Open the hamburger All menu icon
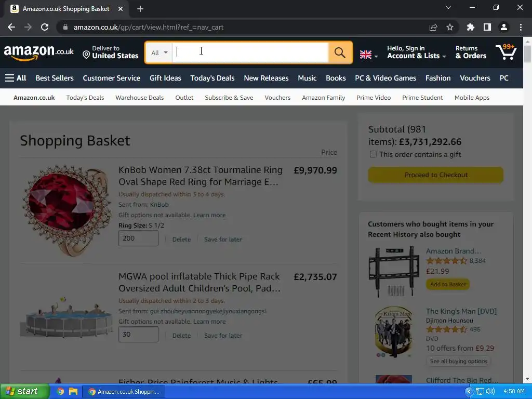The height and width of the screenshot is (399, 532). pyautogui.click(x=9, y=78)
